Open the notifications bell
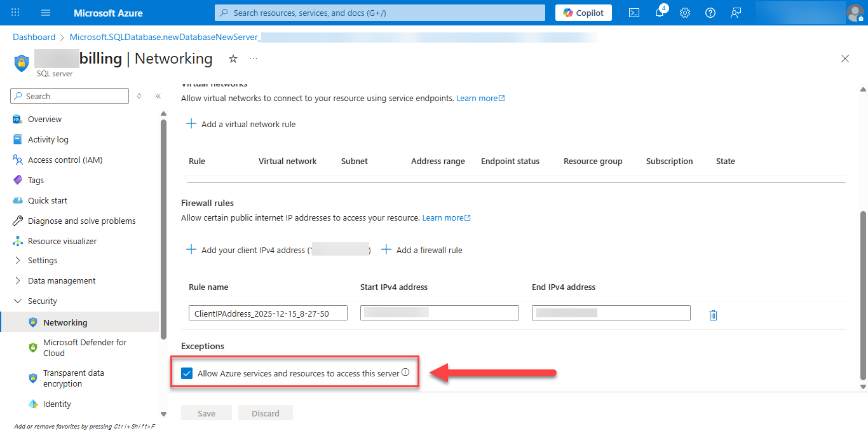 click(659, 13)
